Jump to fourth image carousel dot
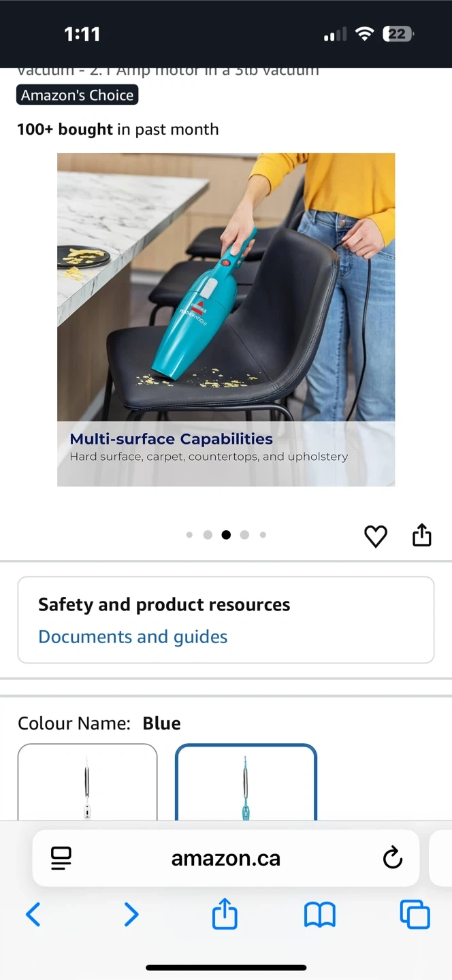 click(x=244, y=535)
